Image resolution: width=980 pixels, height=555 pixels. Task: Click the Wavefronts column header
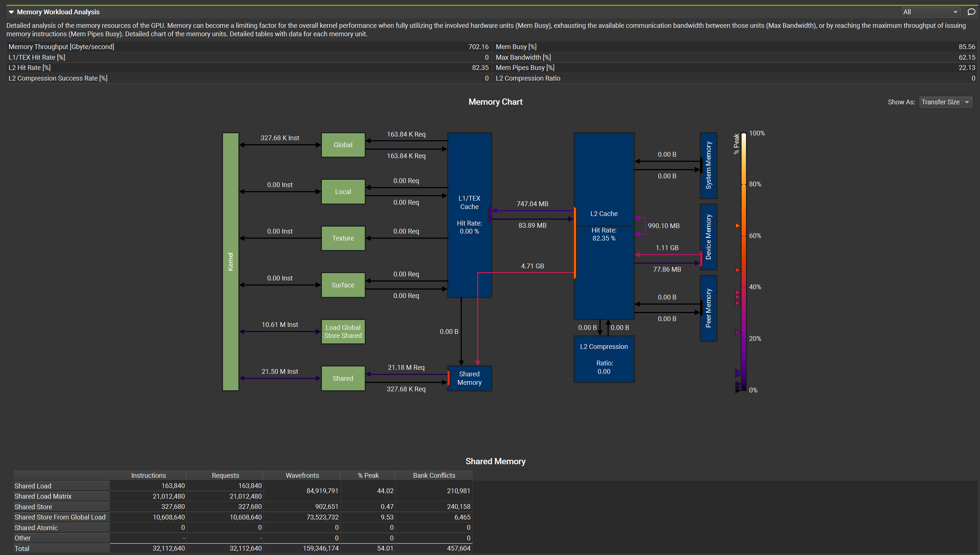pos(302,475)
